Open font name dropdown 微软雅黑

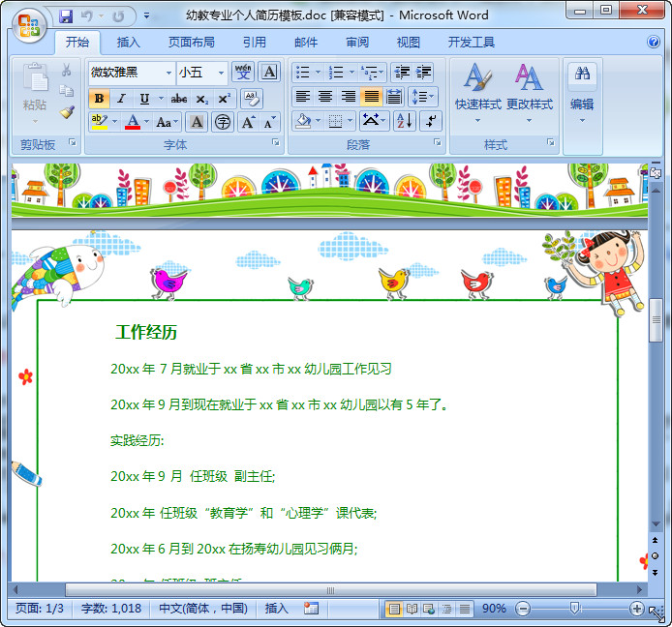pyautogui.click(x=168, y=73)
